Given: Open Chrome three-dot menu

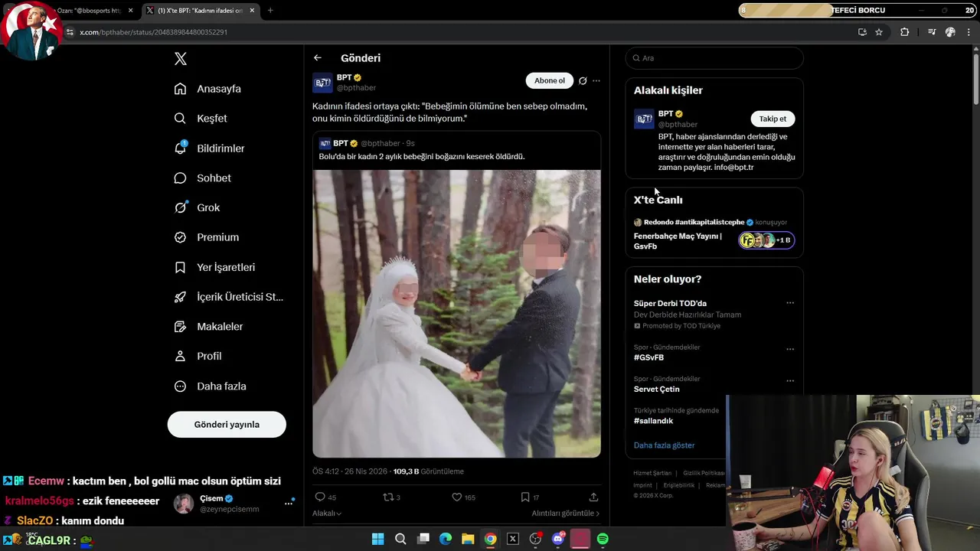Looking at the screenshot, I should 969,32.
